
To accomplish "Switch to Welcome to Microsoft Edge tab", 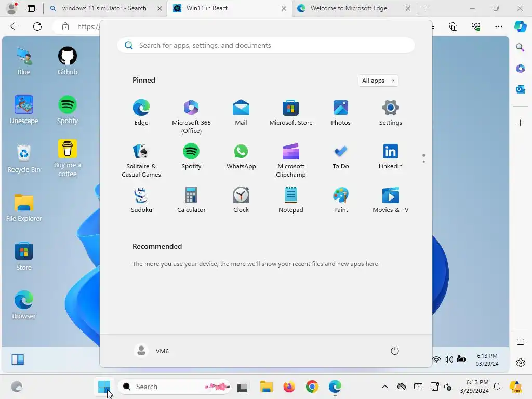I will pyautogui.click(x=349, y=8).
